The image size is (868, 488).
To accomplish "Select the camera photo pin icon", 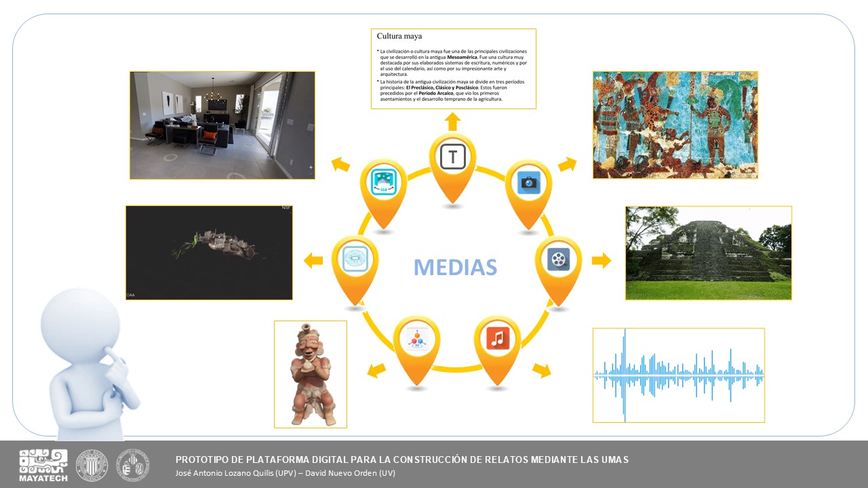I will point(528,183).
